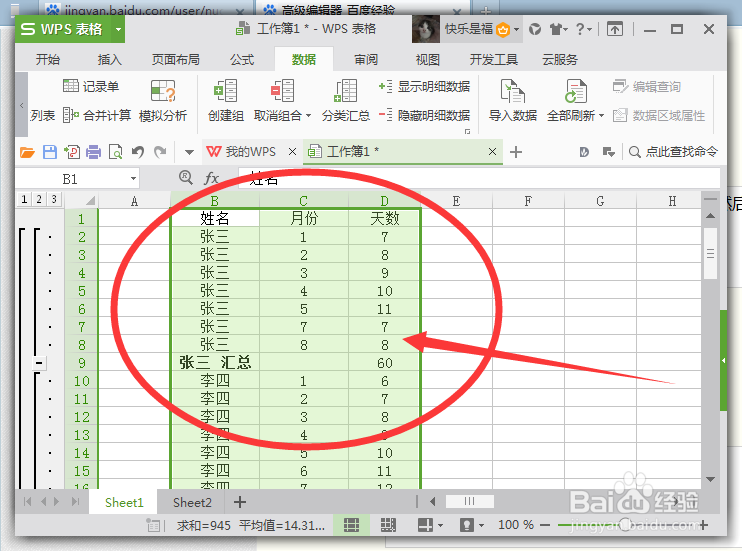Click the redo arrow icon
The image size is (742, 551).
pos(160,152)
